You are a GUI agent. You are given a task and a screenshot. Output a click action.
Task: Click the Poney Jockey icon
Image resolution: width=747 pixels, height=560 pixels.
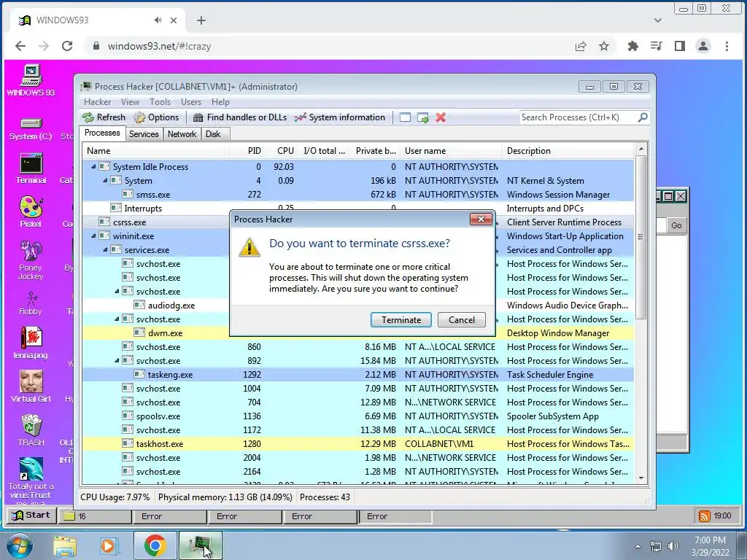click(x=31, y=260)
